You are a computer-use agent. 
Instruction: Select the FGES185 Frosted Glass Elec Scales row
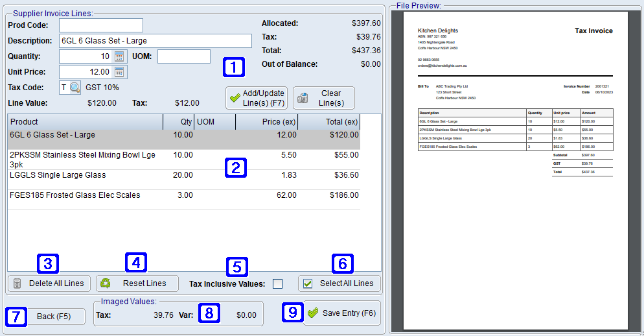point(84,195)
